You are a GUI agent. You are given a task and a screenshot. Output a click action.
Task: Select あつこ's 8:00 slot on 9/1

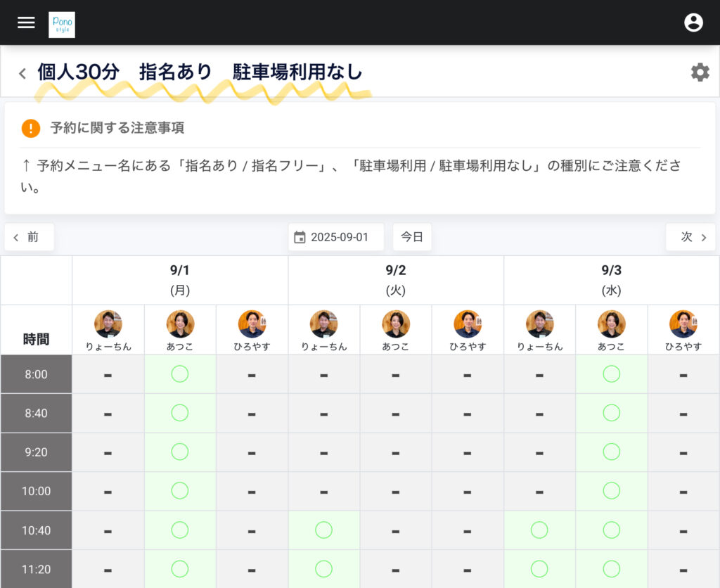coord(180,374)
